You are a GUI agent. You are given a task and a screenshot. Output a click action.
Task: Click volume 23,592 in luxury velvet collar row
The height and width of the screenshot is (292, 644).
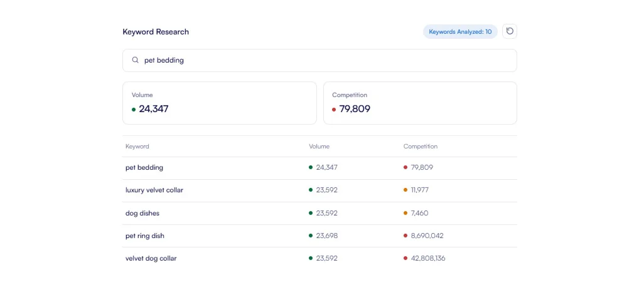tap(326, 190)
